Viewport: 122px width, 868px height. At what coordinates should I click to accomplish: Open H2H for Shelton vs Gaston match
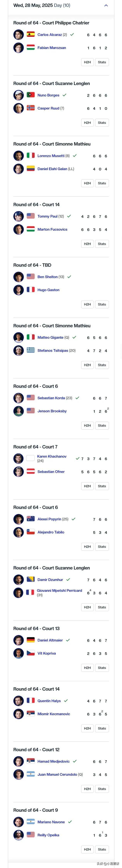(88, 304)
